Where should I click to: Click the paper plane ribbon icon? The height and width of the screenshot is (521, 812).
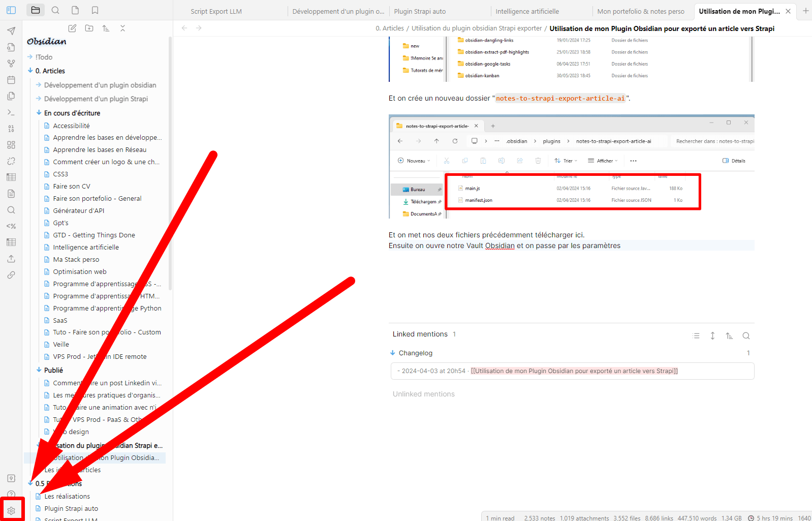(11, 31)
